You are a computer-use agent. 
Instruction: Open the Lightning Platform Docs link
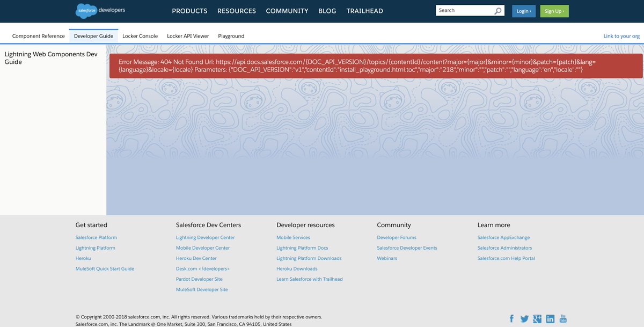point(302,248)
